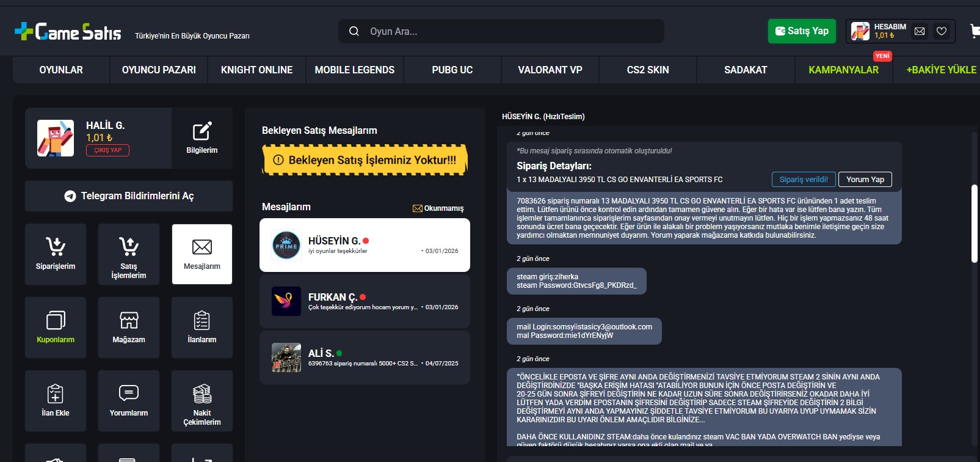Open the header envelope messages icon

[x=920, y=31]
